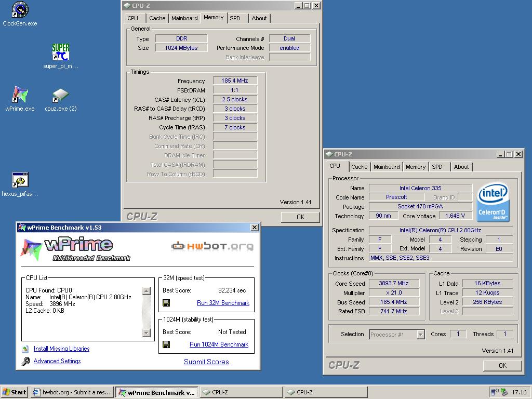
Task: Click Cycle Time value 7 clocks
Action: pyautogui.click(x=235, y=128)
